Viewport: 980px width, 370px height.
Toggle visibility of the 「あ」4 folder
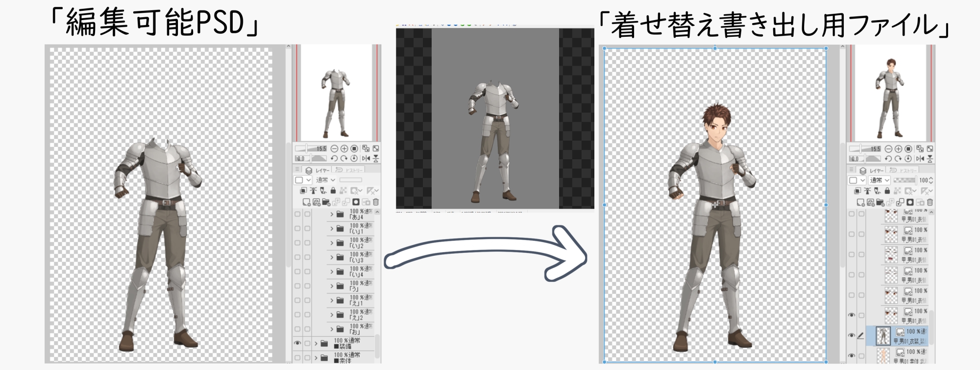(297, 214)
